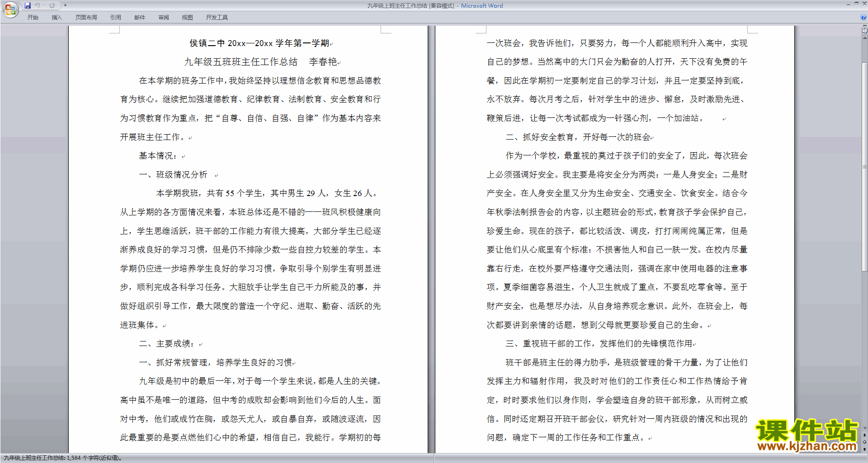Open the 邮件 ribbon tab
Screen dimensions: 868x463
pos(140,18)
